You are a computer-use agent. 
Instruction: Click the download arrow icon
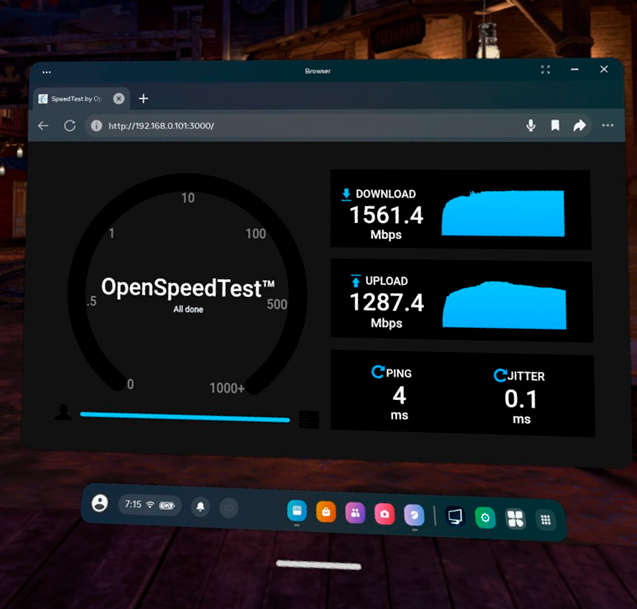pos(346,194)
